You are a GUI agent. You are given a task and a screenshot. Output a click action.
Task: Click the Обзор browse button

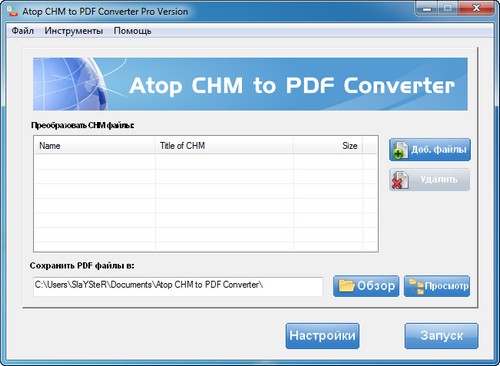[x=366, y=286]
